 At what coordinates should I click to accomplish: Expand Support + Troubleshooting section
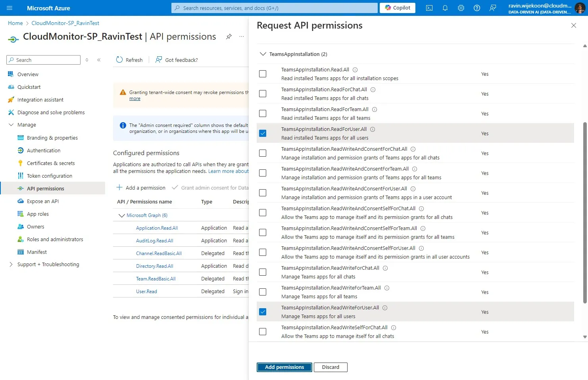click(11, 265)
